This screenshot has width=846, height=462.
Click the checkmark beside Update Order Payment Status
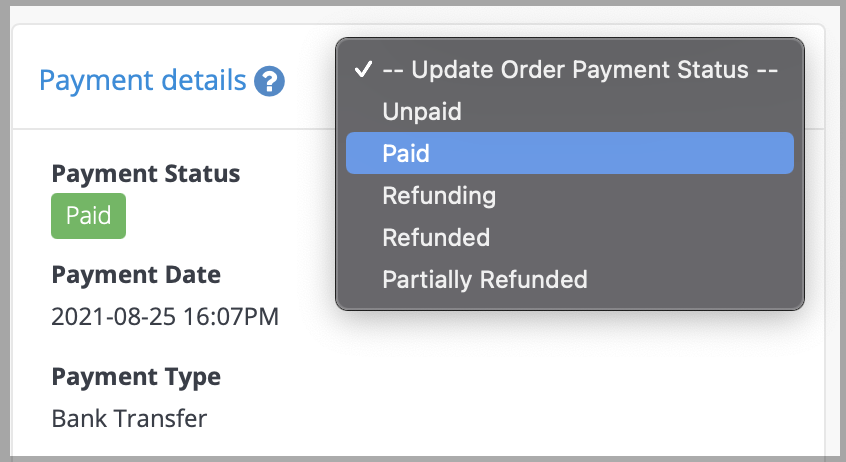click(363, 69)
